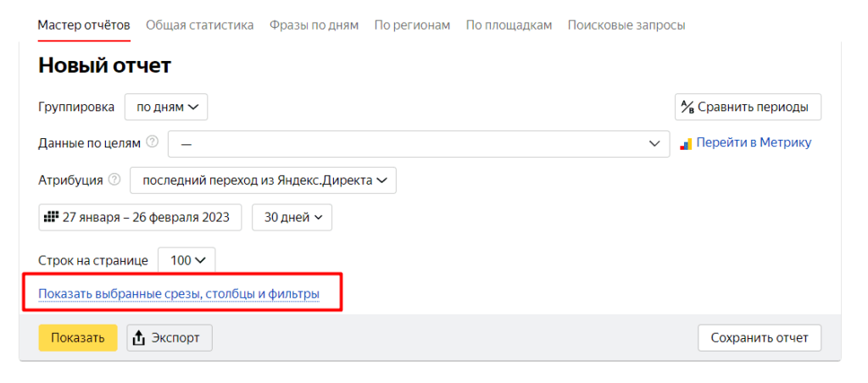The width and height of the screenshot is (868, 383).
Task: Expand the 30 дней period dropdown
Action: (x=292, y=217)
